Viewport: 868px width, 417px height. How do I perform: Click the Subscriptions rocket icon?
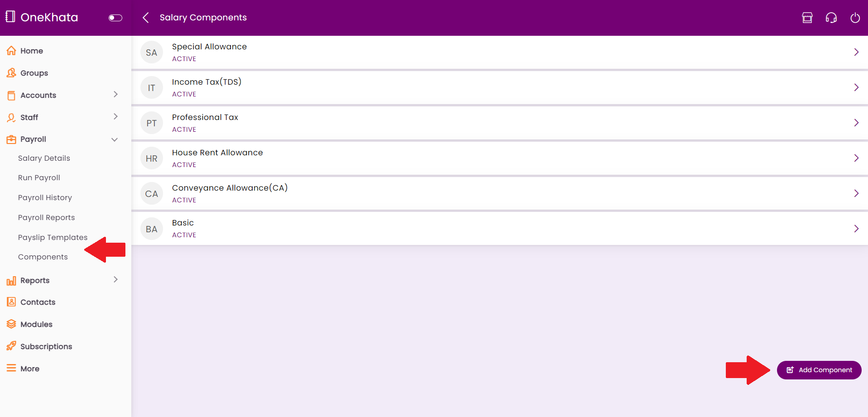[x=11, y=346]
